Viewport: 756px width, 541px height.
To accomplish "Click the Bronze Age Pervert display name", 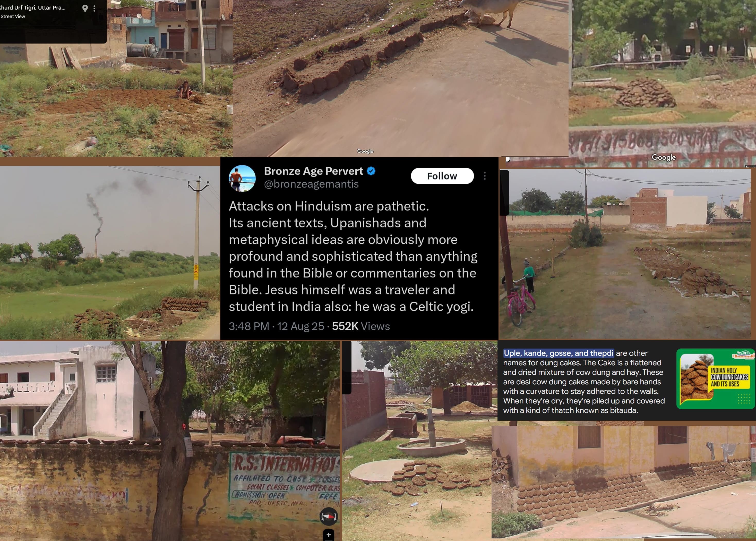I will (x=313, y=171).
